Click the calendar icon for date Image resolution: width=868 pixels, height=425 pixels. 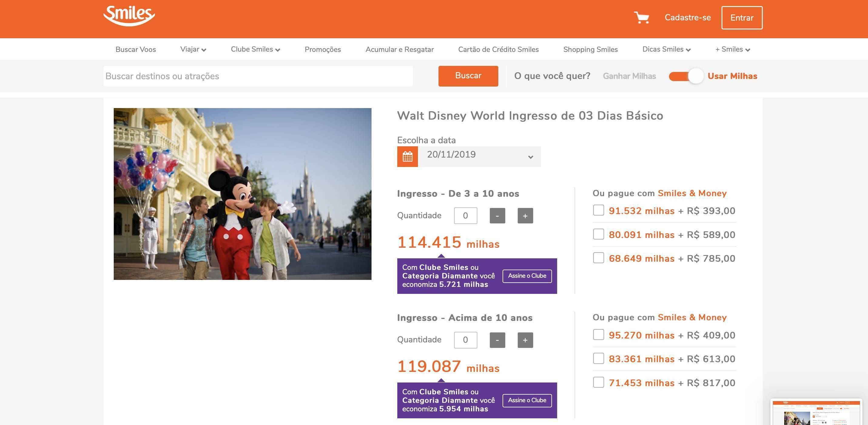point(407,157)
